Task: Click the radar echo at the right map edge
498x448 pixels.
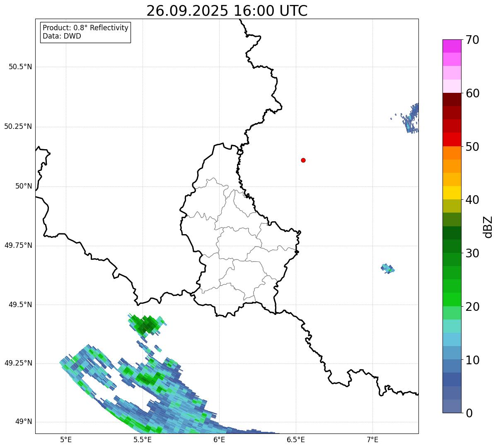Action: click(x=411, y=119)
